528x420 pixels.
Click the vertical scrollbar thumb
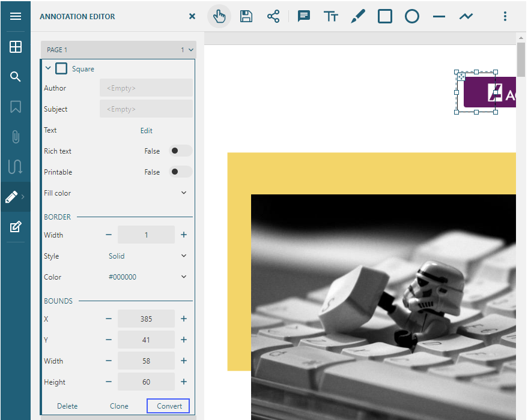521,59
